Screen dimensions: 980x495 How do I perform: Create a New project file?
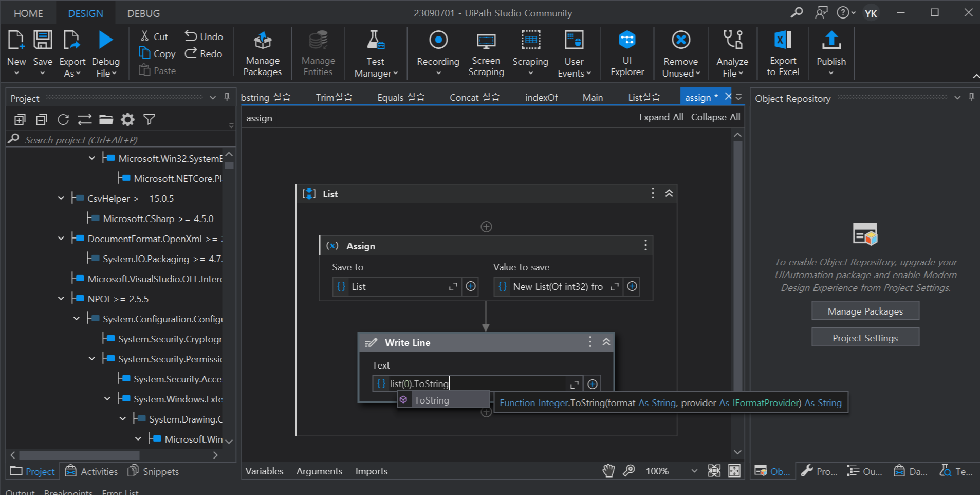tap(16, 53)
